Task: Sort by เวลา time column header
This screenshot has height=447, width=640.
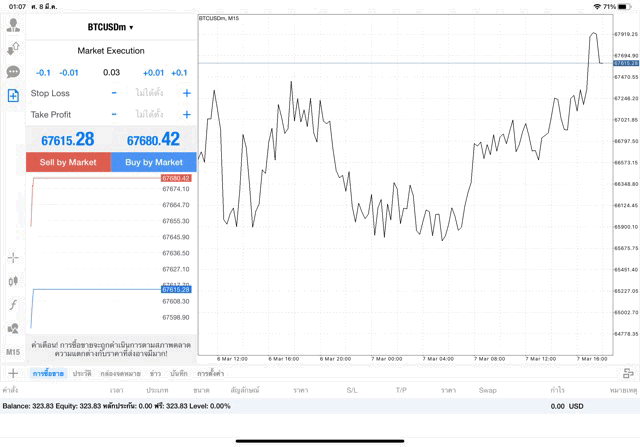Action: (116, 390)
